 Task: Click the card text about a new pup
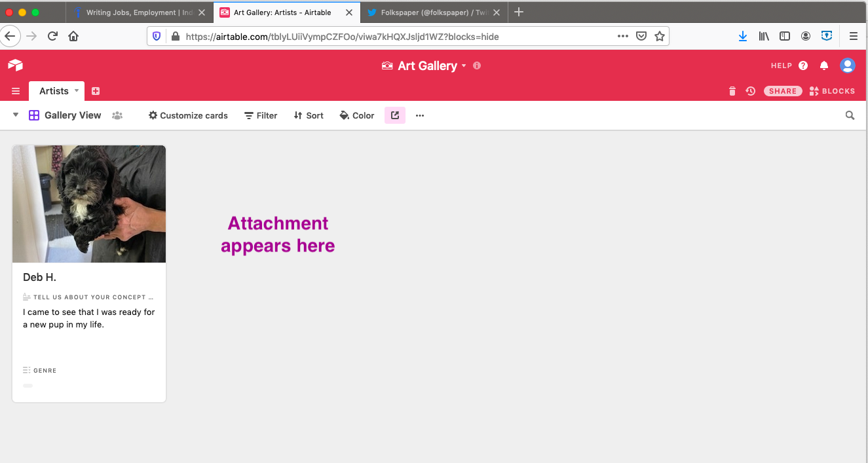[x=89, y=318]
